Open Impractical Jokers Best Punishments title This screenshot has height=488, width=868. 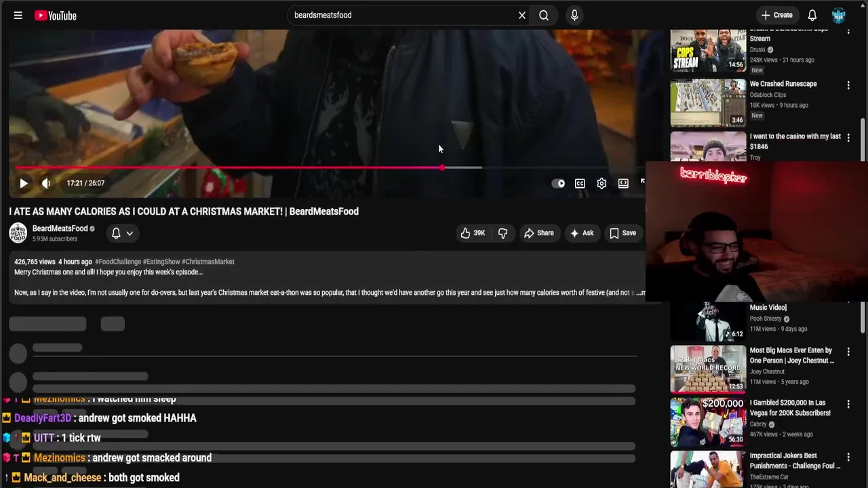(x=795, y=460)
